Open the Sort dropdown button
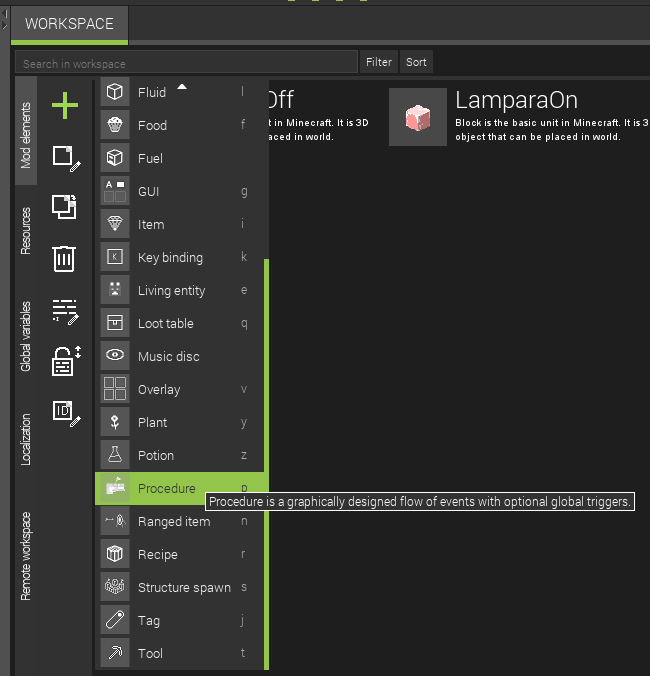 (416, 62)
